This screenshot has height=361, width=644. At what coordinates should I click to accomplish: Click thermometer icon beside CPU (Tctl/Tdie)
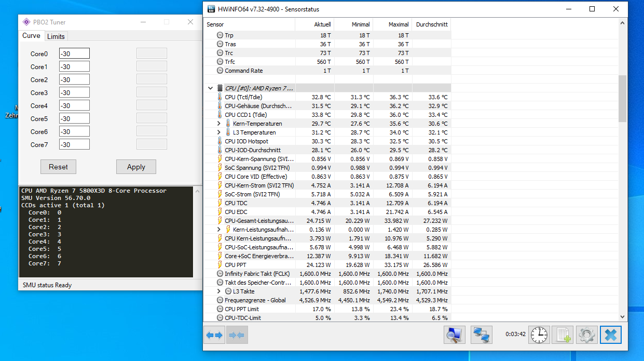tap(220, 97)
